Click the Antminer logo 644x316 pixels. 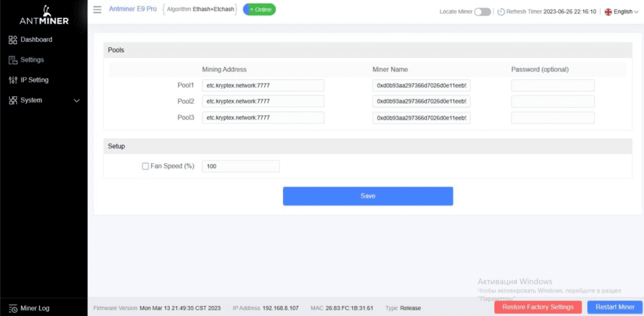pyautogui.click(x=43, y=15)
